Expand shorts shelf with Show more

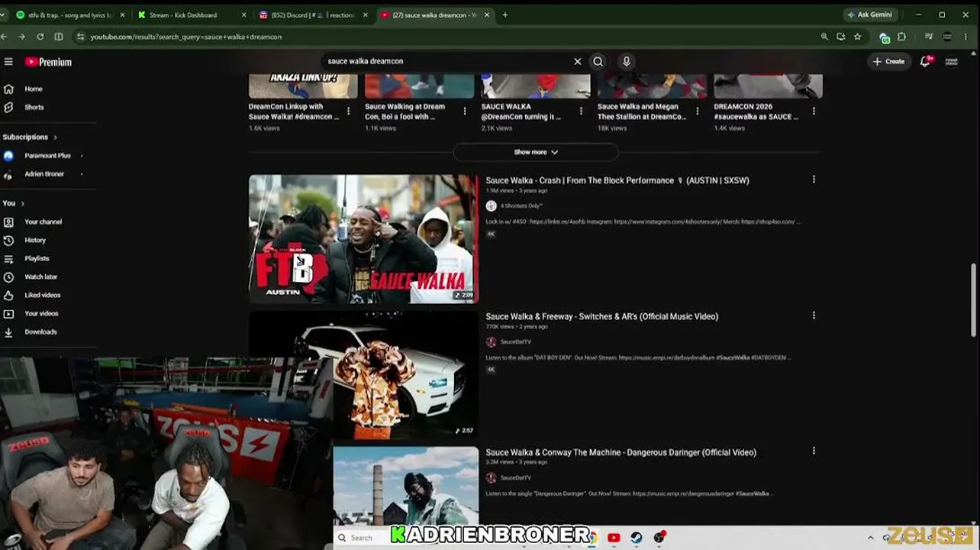[536, 152]
